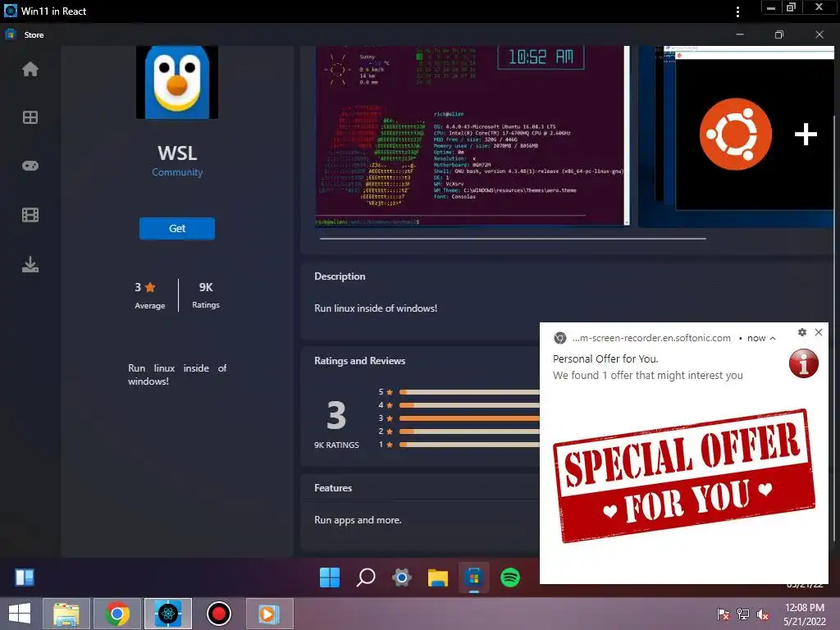Collapse the notification with the chevron
840x630 pixels.
click(x=773, y=338)
